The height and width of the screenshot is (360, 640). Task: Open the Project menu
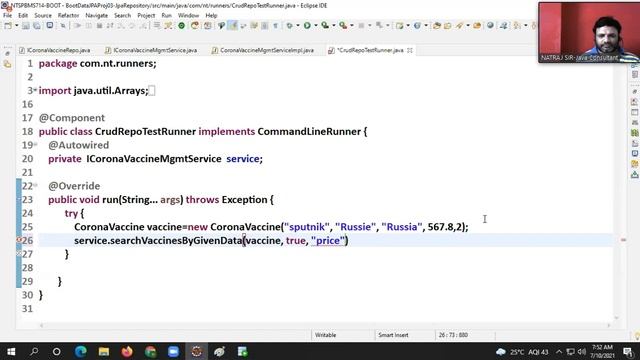click(146, 15)
